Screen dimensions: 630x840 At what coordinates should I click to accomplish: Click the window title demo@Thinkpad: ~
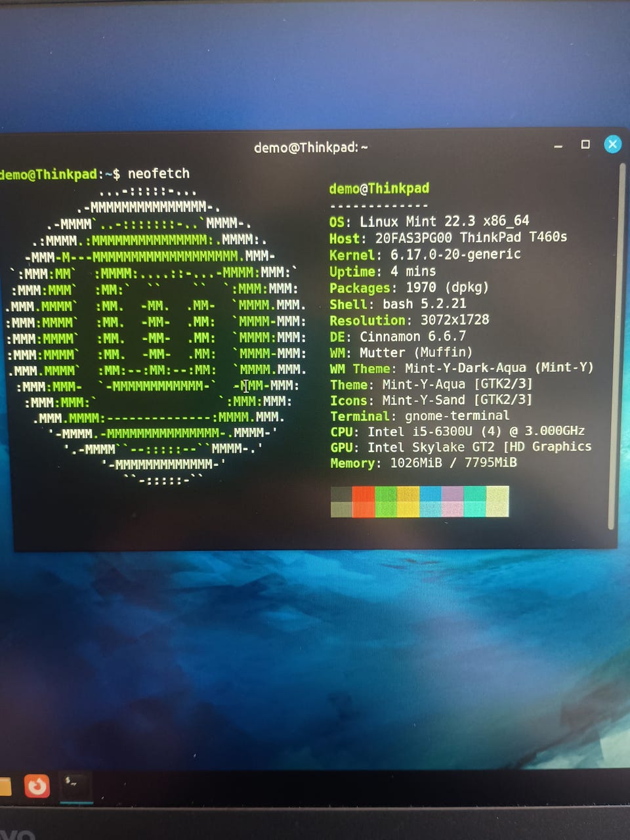click(x=311, y=148)
